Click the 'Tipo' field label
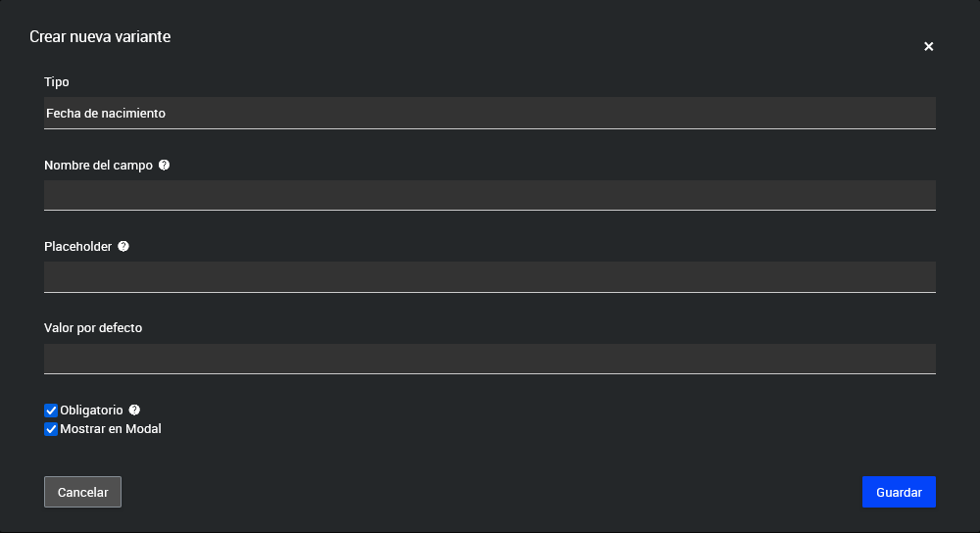 [57, 82]
